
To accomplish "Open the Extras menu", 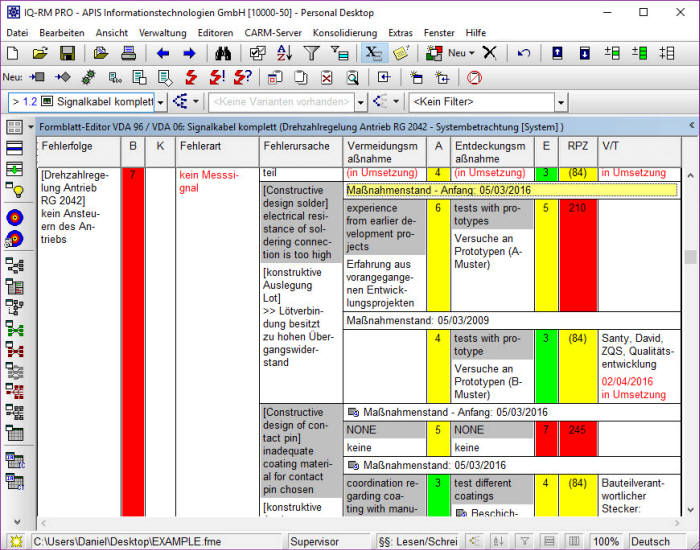I will tap(400, 33).
